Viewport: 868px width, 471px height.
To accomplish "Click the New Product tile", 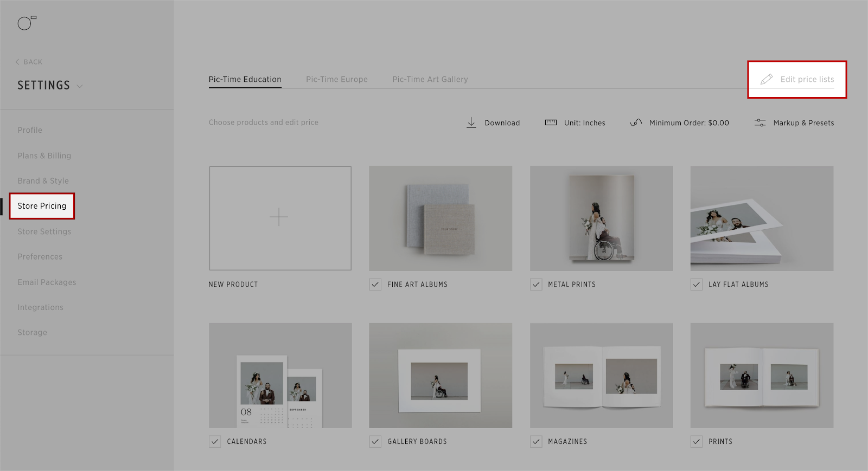I will coord(280,218).
